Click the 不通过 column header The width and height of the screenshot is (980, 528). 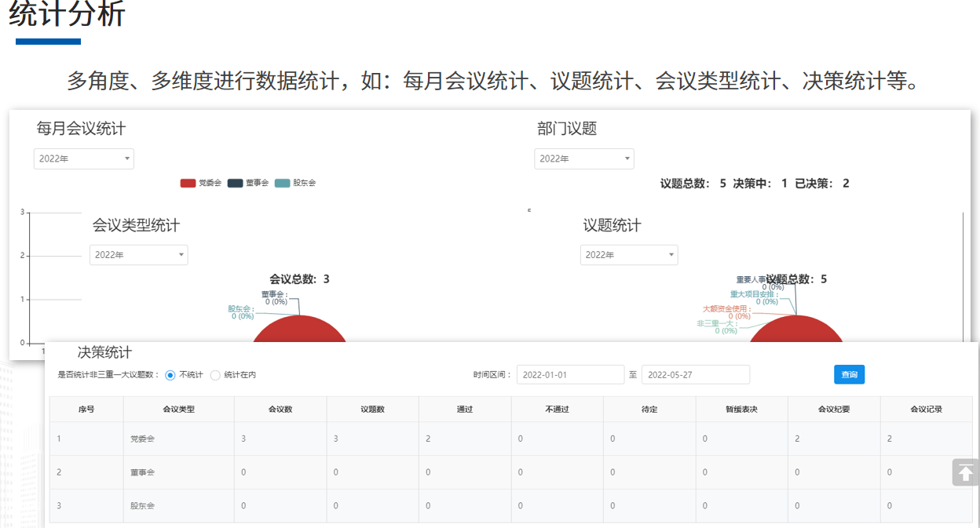(x=557, y=410)
